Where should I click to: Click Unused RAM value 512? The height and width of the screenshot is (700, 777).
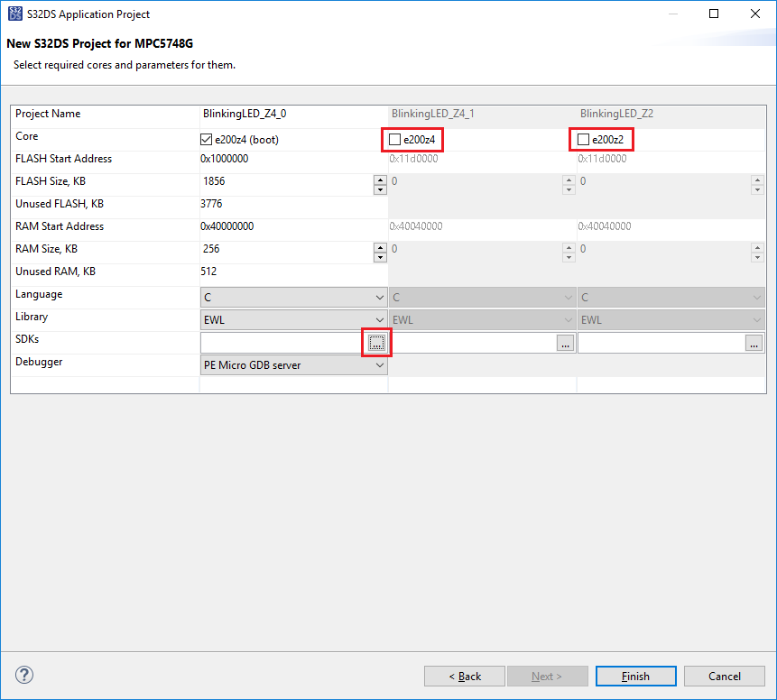point(208,272)
